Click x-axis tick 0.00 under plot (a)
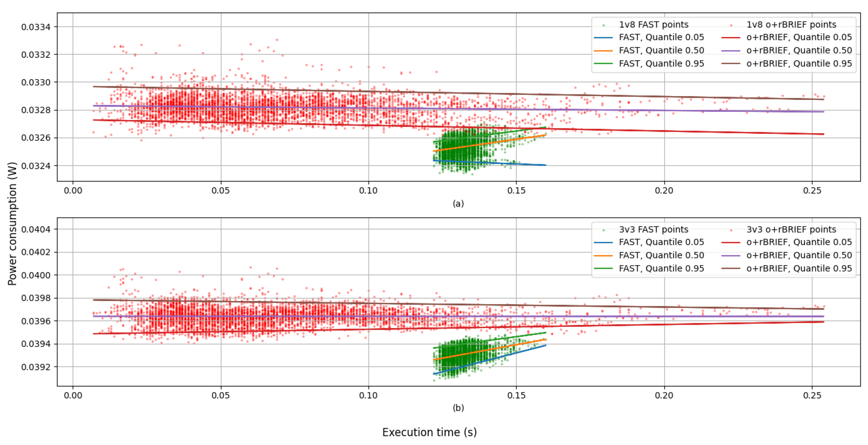This screenshot has width=868, height=445. coord(73,191)
